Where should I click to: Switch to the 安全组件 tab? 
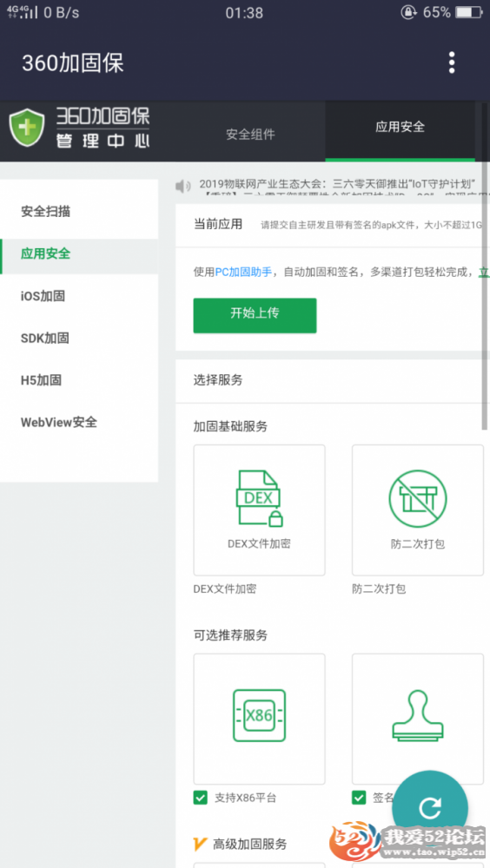click(x=250, y=134)
